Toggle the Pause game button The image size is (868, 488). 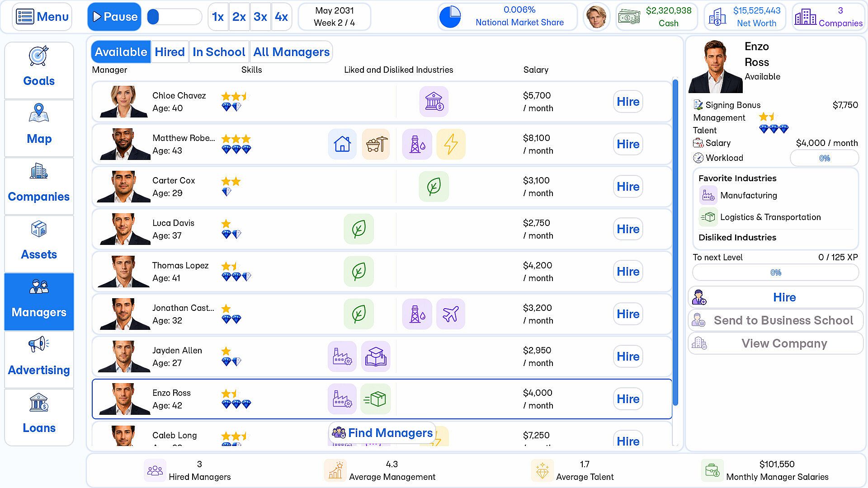coord(114,17)
